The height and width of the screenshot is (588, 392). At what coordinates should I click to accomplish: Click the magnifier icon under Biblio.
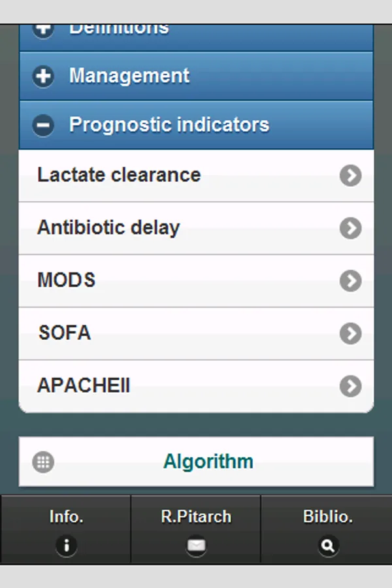[x=328, y=546]
